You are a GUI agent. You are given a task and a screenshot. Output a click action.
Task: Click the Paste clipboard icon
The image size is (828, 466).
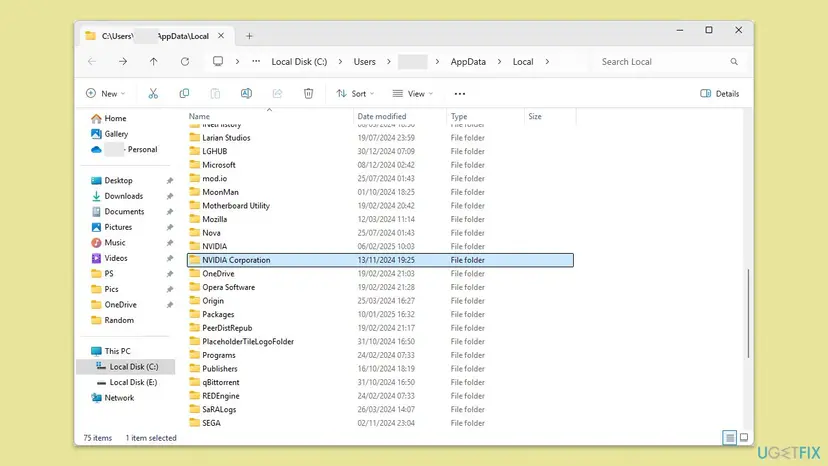point(215,94)
